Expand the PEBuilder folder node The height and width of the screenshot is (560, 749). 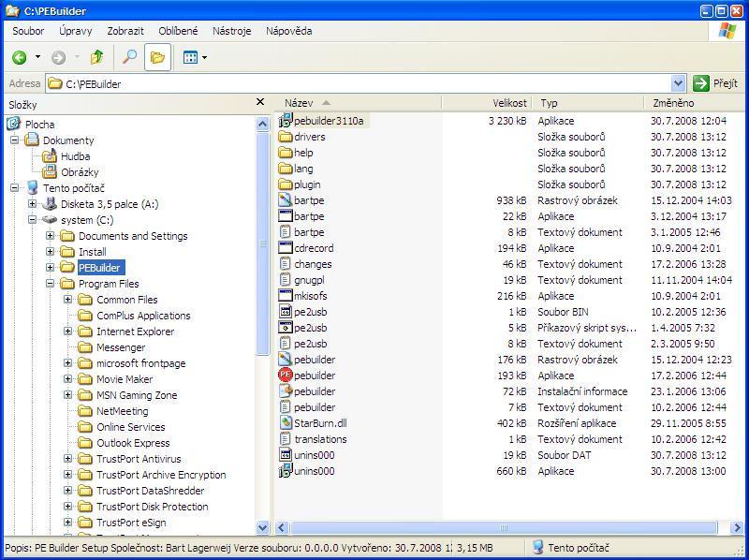point(51,267)
